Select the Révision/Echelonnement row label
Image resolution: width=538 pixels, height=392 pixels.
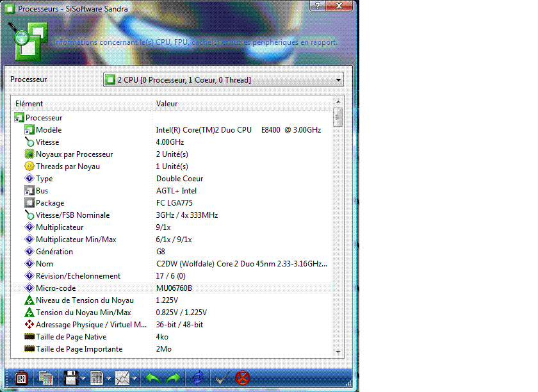(78, 276)
